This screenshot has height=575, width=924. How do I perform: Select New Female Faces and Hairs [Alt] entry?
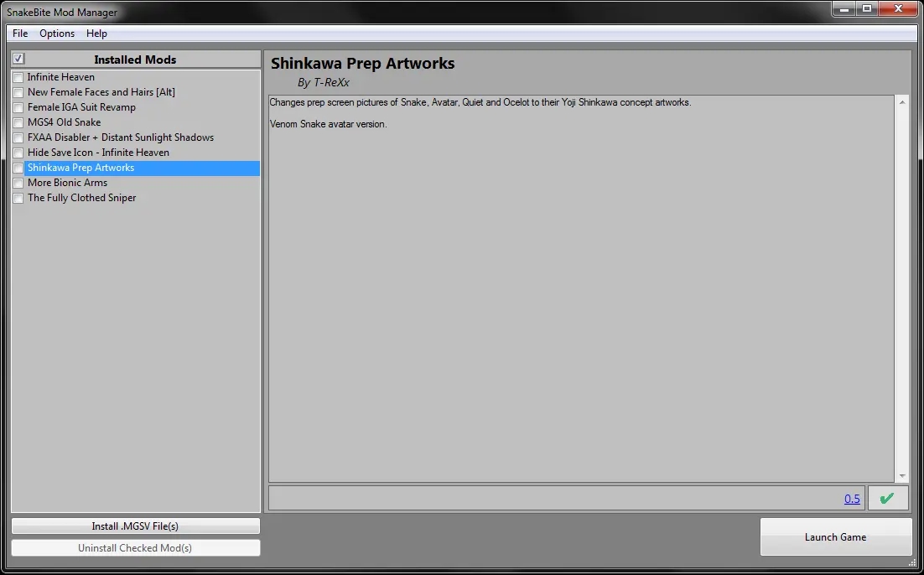point(101,92)
